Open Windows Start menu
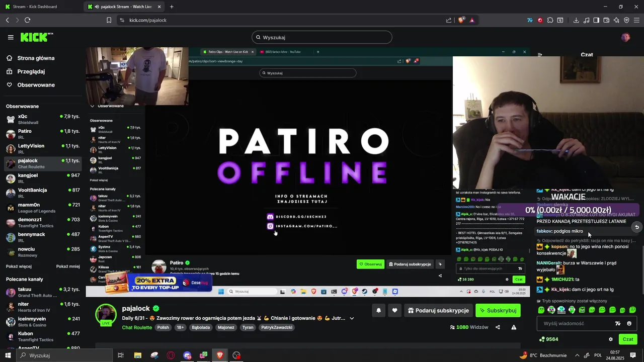Screen dimensions: 644x362 [x=8, y=355]
